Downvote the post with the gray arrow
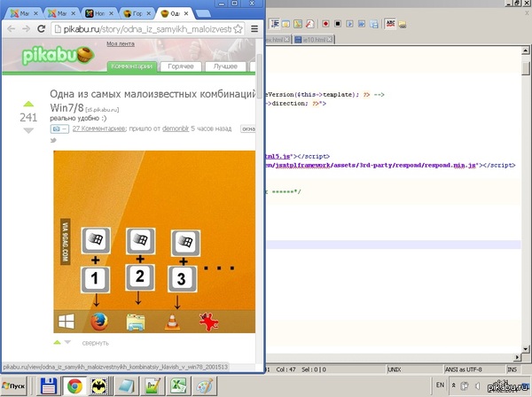This screenshot has width=532, height=397. point(28,131)
